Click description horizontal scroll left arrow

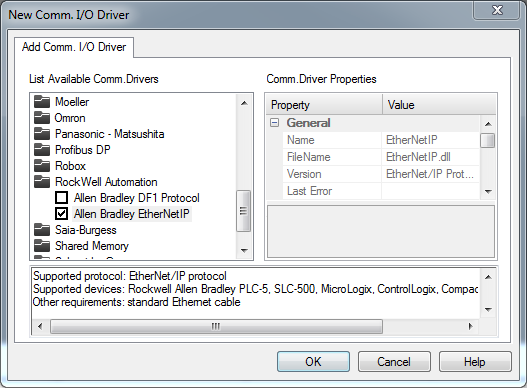click(x=40, y=326)
